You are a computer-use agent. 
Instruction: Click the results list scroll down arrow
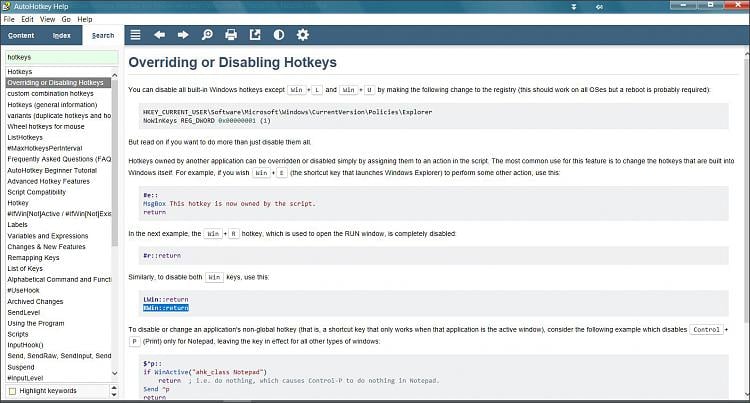tap(114, 373)
